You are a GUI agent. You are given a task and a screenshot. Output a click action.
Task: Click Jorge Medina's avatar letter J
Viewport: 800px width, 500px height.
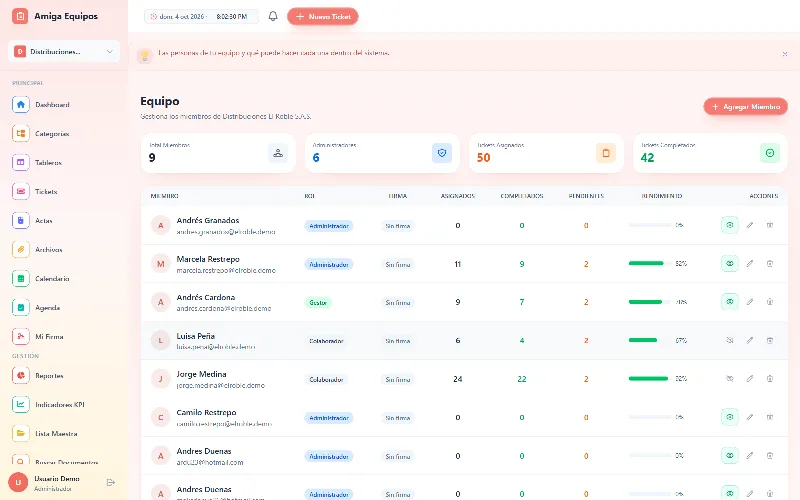tap(161, 379)
